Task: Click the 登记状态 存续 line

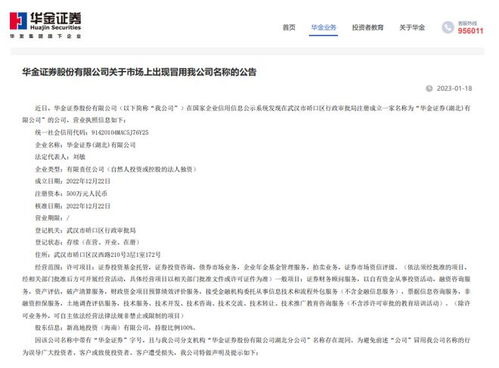Action: coord(87,242)
